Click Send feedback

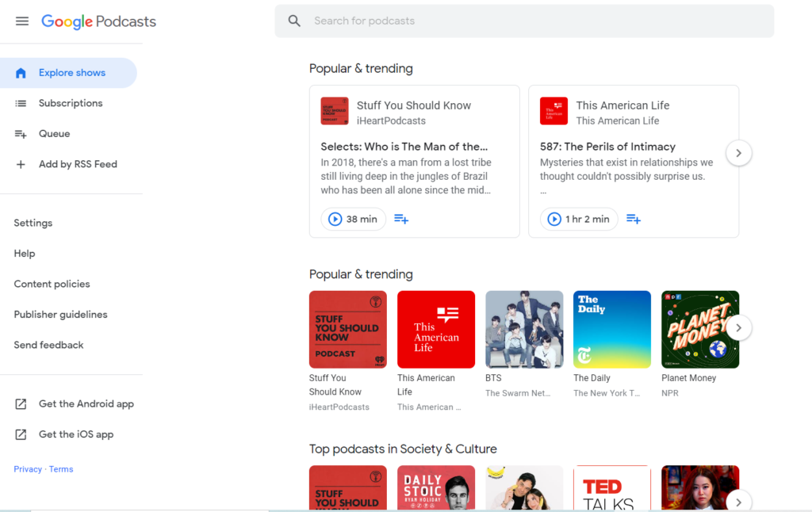pos(48,346)
